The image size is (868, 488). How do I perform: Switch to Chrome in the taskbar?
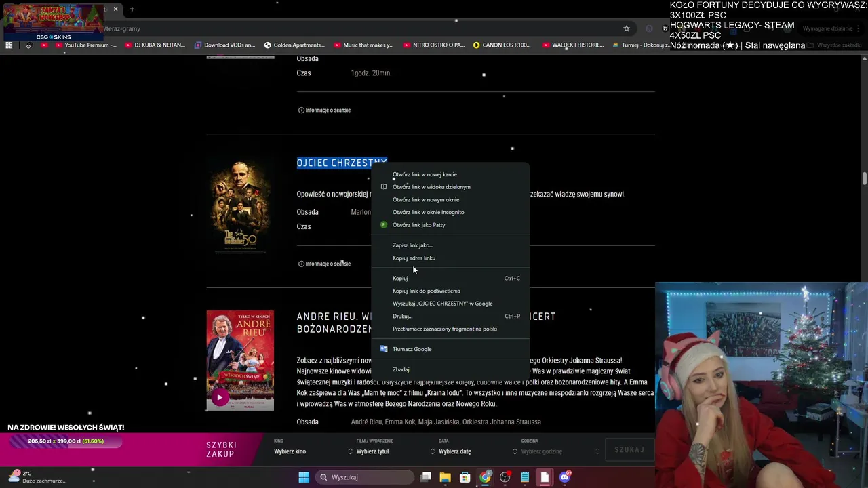485,477
